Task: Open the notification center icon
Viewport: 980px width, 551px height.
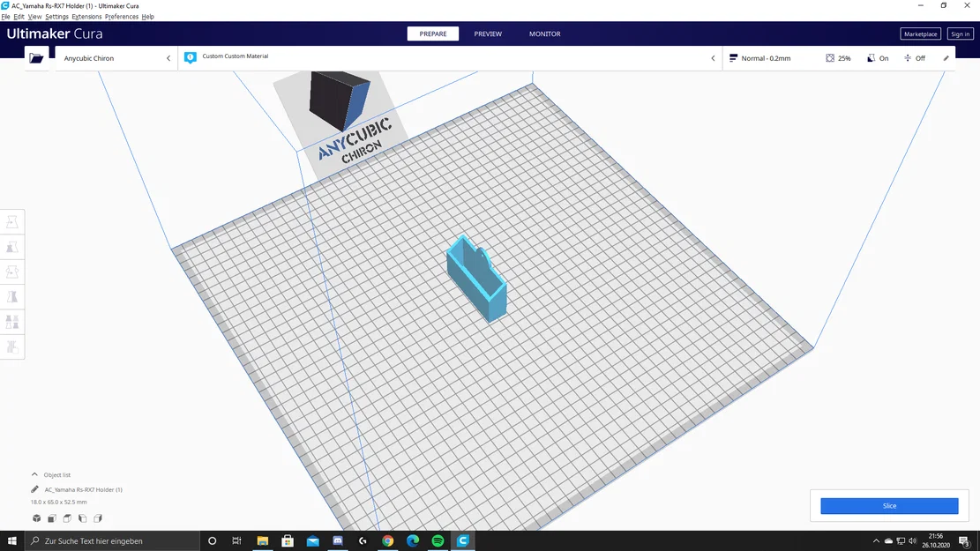Action: point(965,541)
